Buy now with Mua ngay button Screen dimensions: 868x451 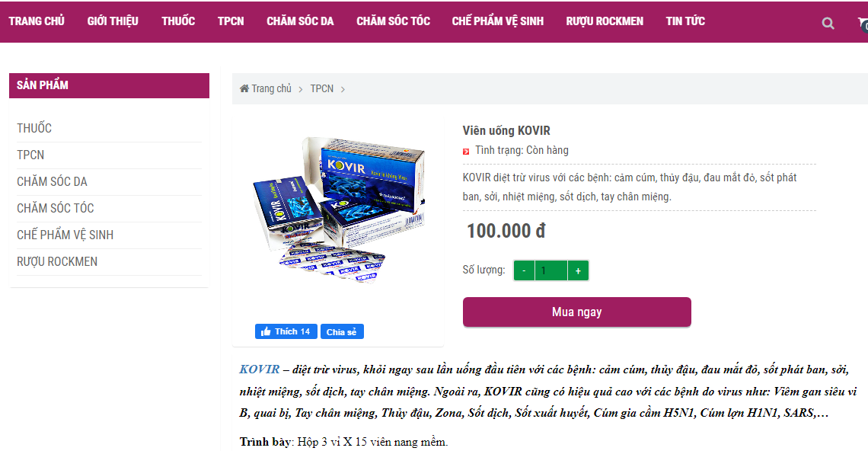tap(577, 312)
